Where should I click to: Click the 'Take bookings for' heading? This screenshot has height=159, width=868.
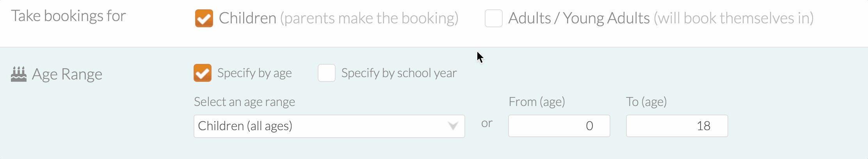(68, 16)
